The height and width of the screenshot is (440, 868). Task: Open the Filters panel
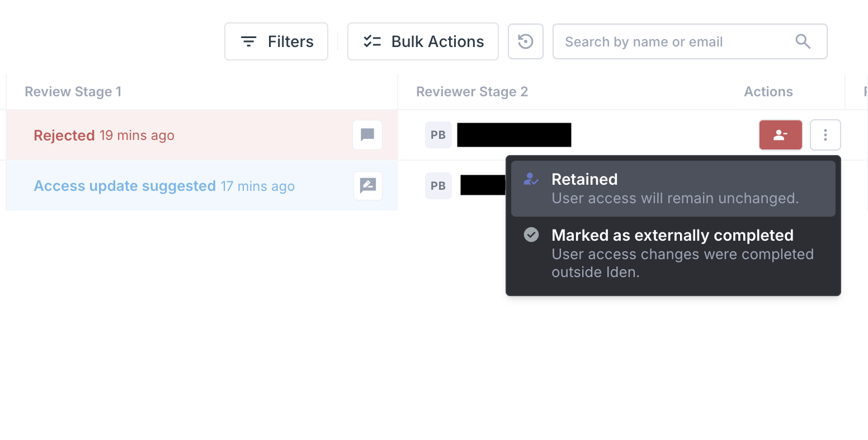pos(276,41)
